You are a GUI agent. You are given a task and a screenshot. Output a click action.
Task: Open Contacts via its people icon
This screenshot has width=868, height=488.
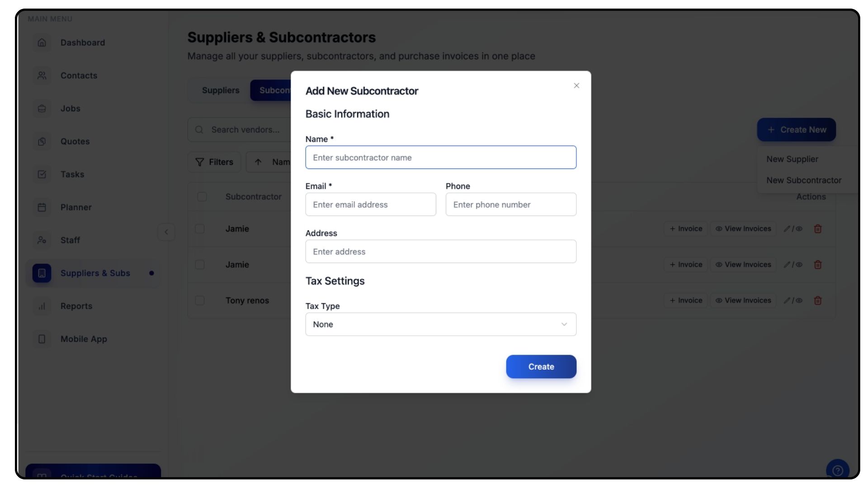[42, 75]
